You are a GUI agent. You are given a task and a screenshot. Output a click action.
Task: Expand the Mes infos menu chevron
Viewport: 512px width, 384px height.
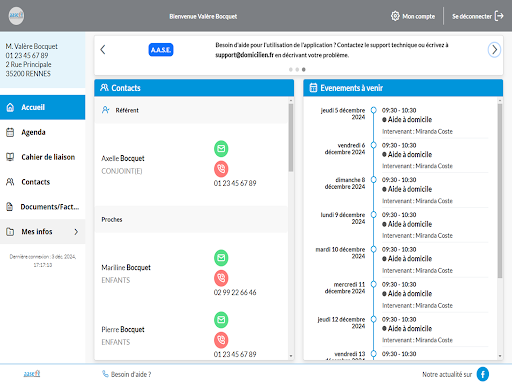tap(76, 232)
